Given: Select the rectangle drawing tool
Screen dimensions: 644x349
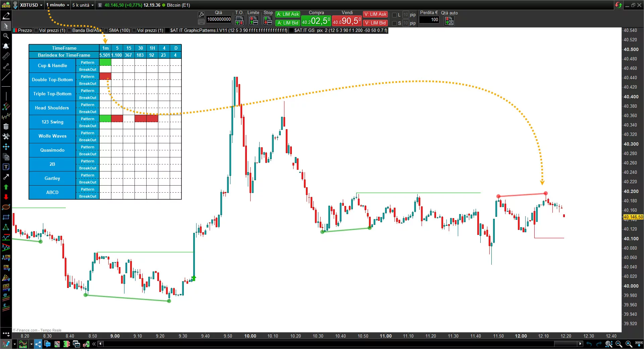Looking at the screenshot, I should [6, 217].
